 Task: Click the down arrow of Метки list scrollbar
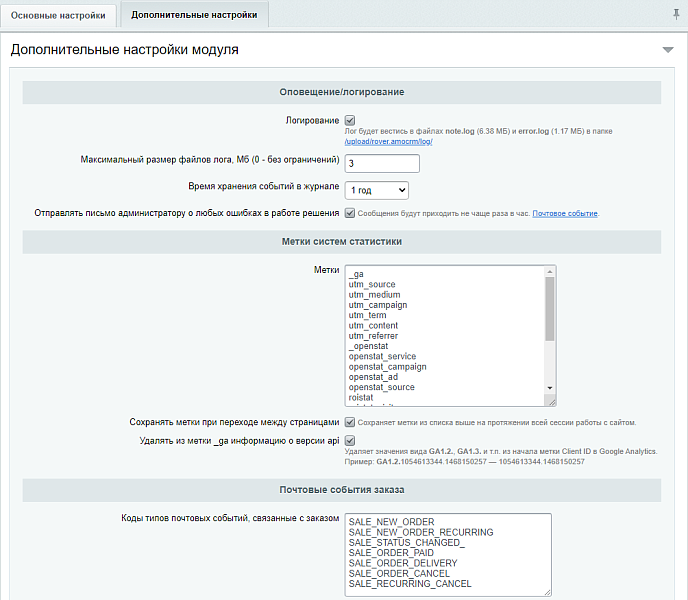click(550, 388)
